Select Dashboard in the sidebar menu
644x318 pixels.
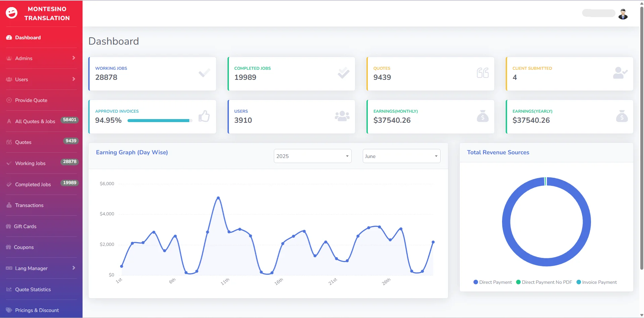point(28,37)
